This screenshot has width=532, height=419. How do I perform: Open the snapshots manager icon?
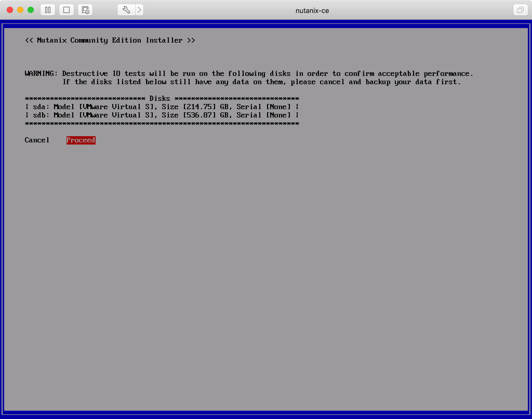tap(85, 10)
